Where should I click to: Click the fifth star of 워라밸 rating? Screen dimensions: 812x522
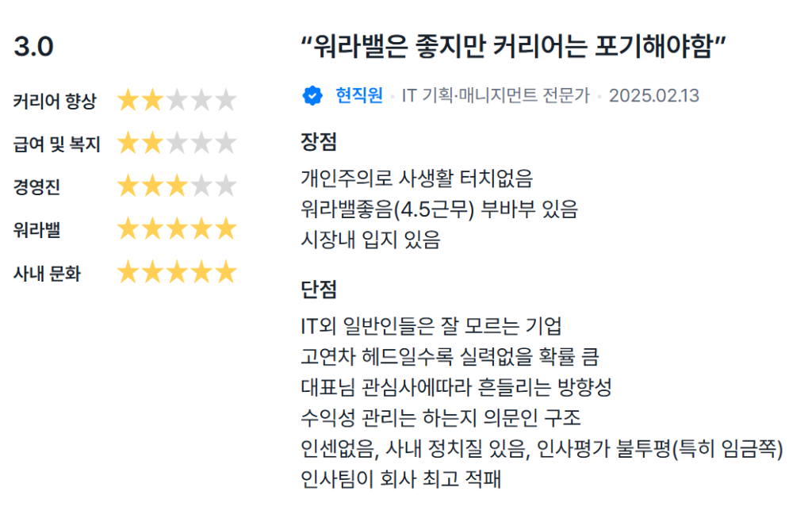[x=226, y=230]
